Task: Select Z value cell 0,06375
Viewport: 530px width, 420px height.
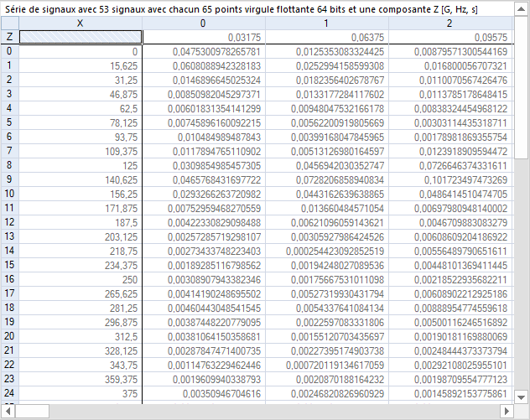Action: pyautogui.click(x=327, y=37)
